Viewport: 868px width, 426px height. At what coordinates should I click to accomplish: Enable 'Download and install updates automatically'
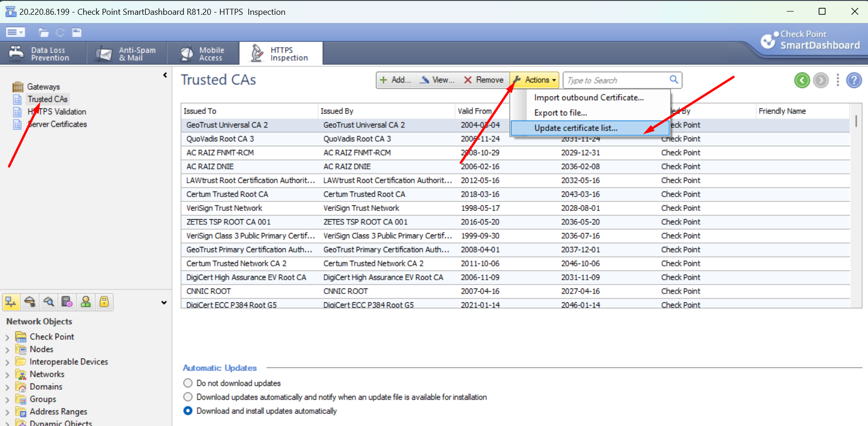tap(188, 411)
